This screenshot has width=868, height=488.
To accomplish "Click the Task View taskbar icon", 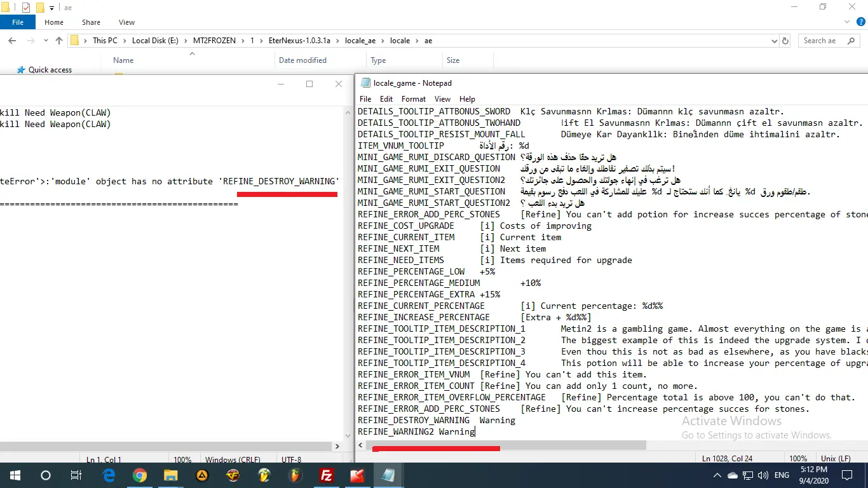I will 76,475.
